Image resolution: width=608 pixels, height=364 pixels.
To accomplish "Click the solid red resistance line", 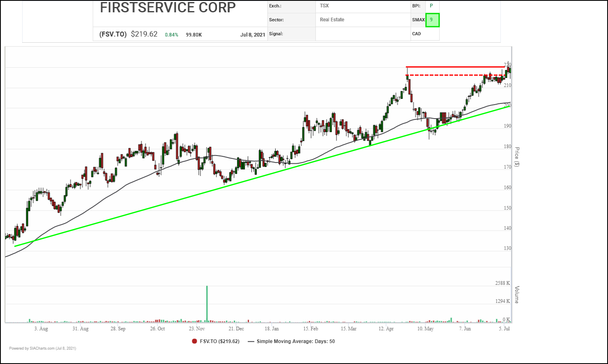I will click(x=452, y=66).
